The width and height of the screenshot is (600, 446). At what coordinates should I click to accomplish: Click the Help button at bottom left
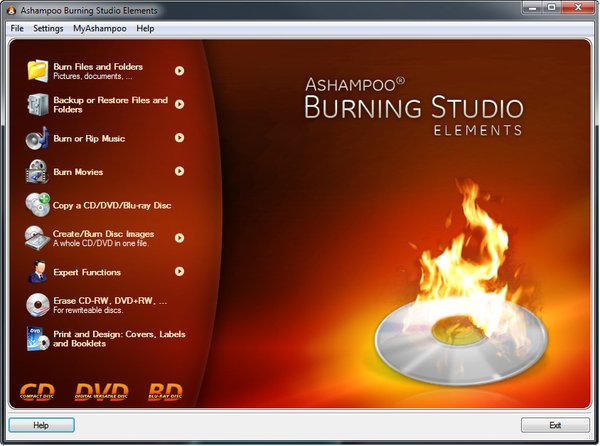pos(41,425)
